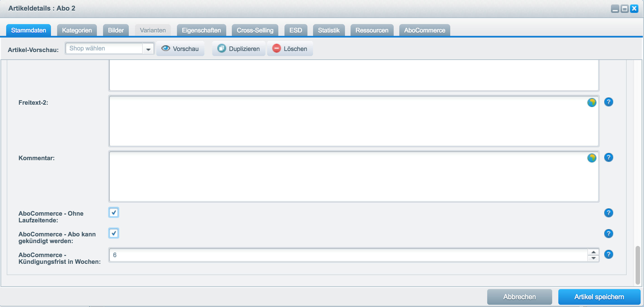Switch to the Eigenschaften tab
Image resolution: width=644 pixels, height=307 pixels.
click(202, 30)
